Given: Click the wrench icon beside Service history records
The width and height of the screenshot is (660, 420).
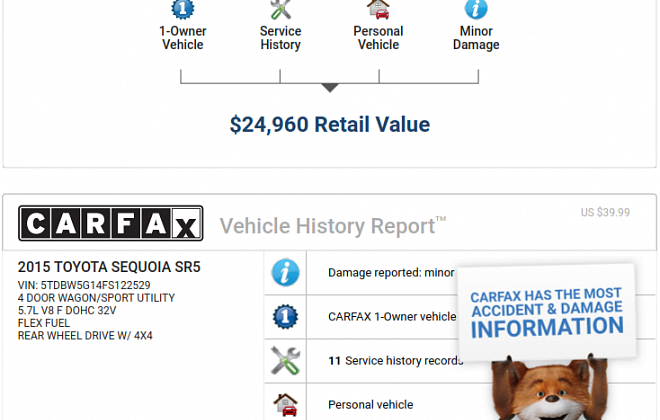Looking at the screenshot, I should (285, 361).
